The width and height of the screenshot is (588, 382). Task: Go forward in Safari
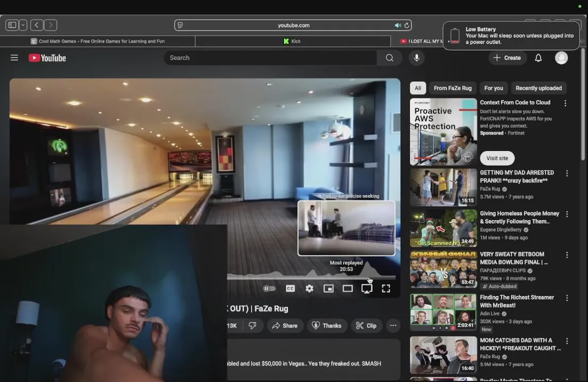[x=50, y=25]
